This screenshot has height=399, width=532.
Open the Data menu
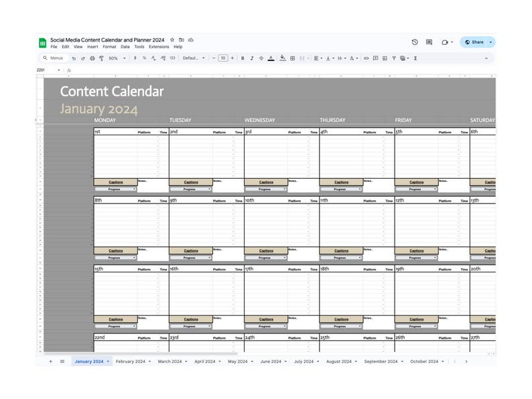pos(125,47)
